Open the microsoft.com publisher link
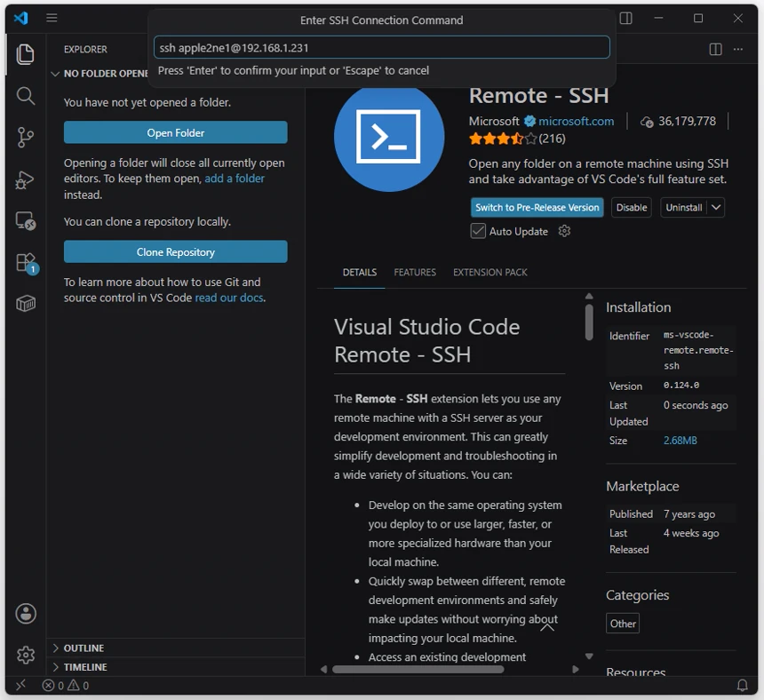Viewport: 764px width, 700px height. 576,122
